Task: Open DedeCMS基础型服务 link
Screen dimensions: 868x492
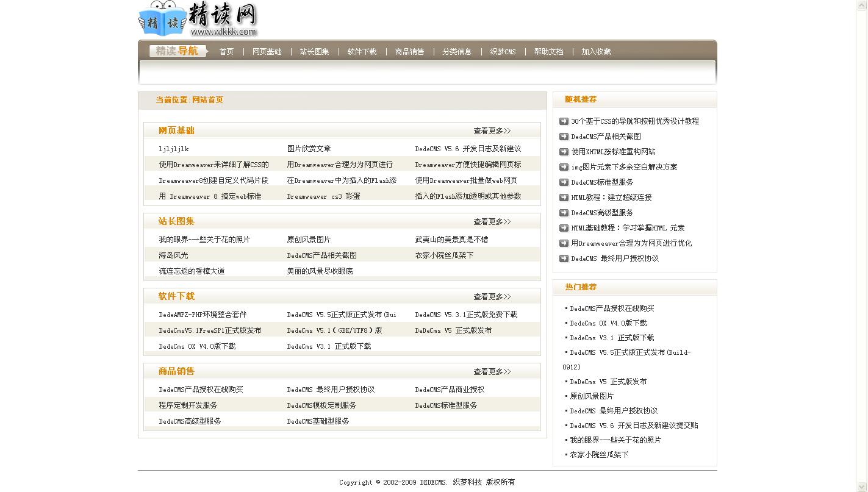Action: (x=318, y=421)
